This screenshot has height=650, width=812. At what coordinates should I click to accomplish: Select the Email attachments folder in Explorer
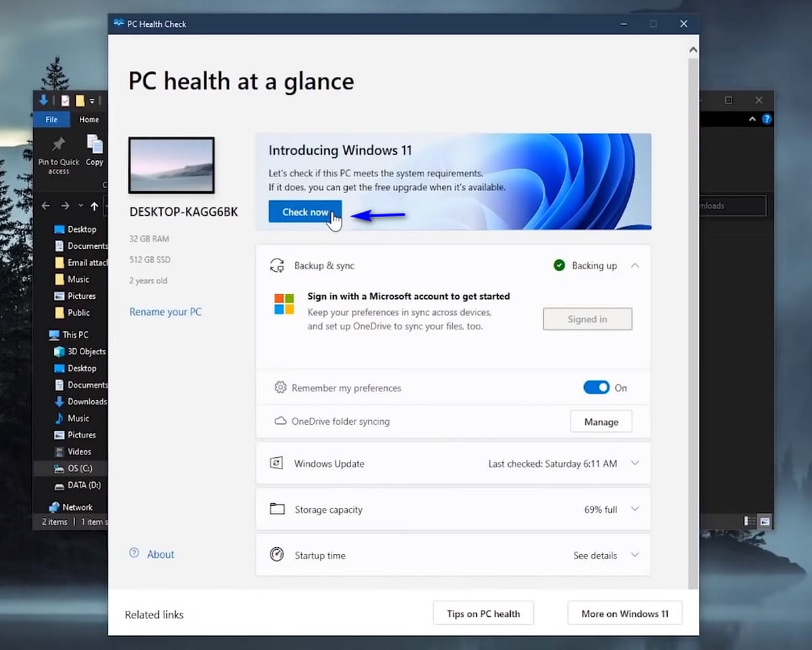(x=80, y=263)
